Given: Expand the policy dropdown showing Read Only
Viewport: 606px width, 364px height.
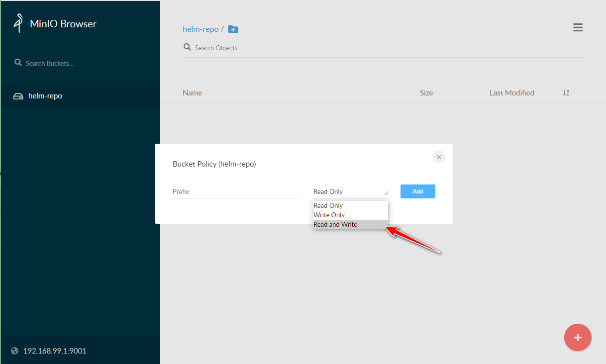Looking at the screenshot, I should [x=350, y=192].
